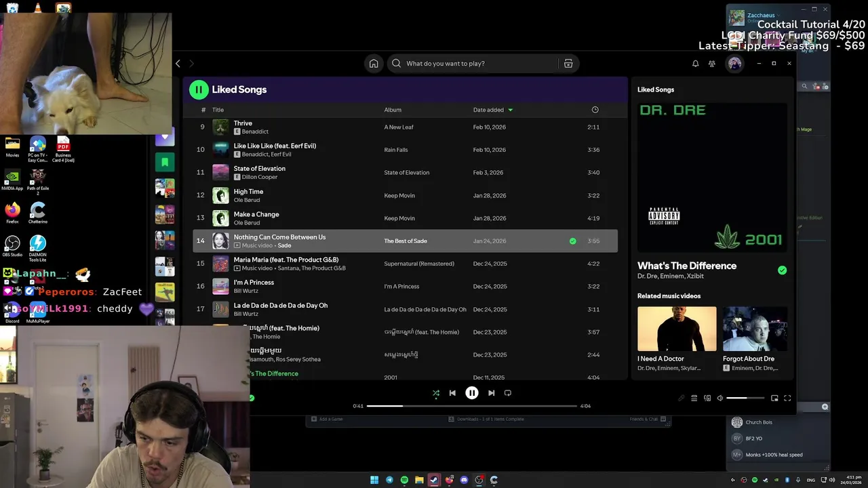Open the play queue

tap(694, 399)
